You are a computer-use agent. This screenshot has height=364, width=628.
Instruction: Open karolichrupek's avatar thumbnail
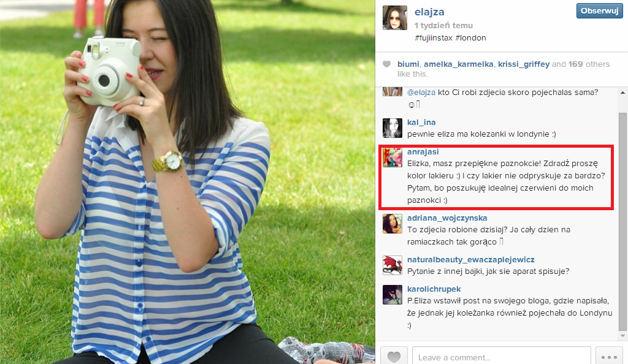click(x=392, y=295)
